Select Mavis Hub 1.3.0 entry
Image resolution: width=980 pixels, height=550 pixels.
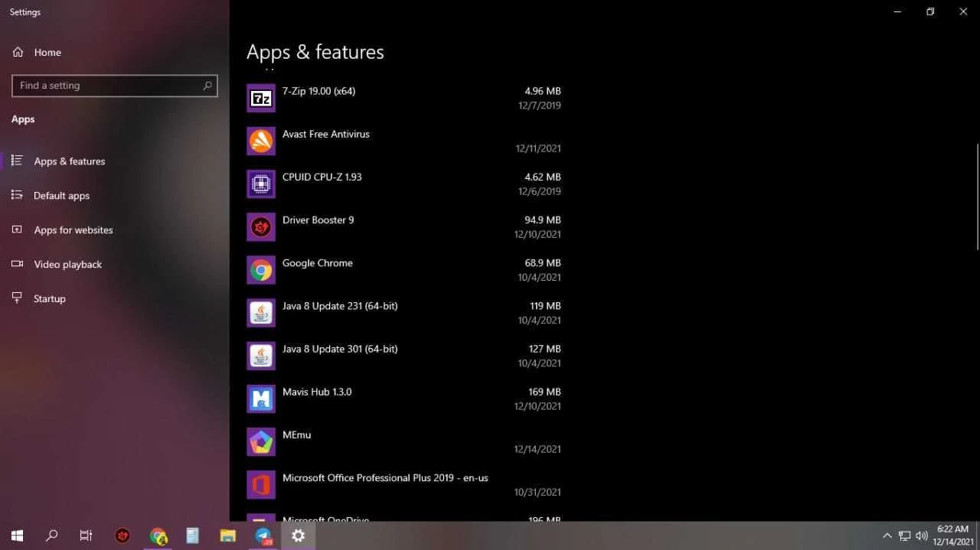[x=403, y=399]
